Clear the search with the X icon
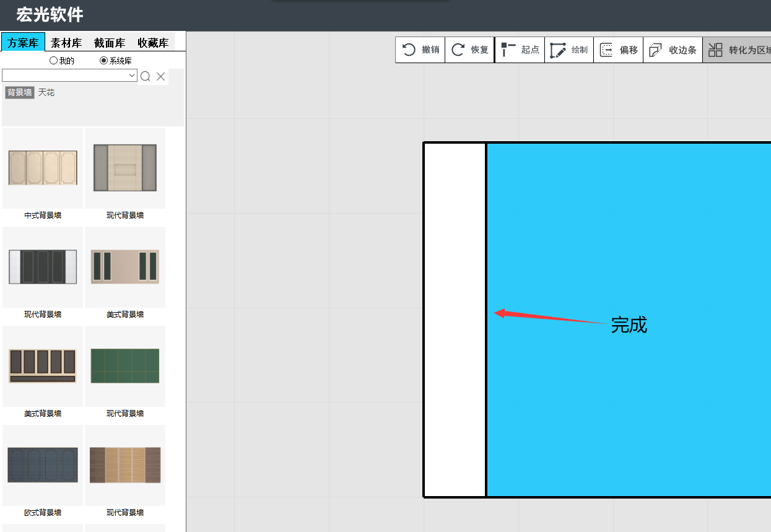Image resolution: width=771 pixels, height=532 pixels. 161,76
